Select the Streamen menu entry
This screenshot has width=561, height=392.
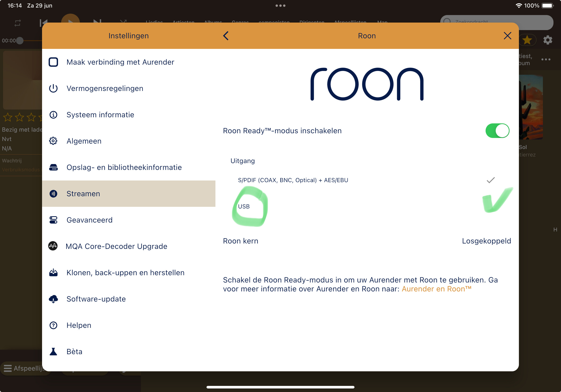(x=129, y=194)
